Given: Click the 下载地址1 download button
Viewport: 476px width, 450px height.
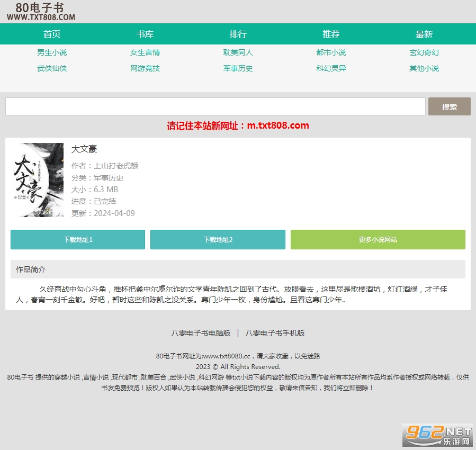Looking at the screenshot, I should click(x=78, y=239).
